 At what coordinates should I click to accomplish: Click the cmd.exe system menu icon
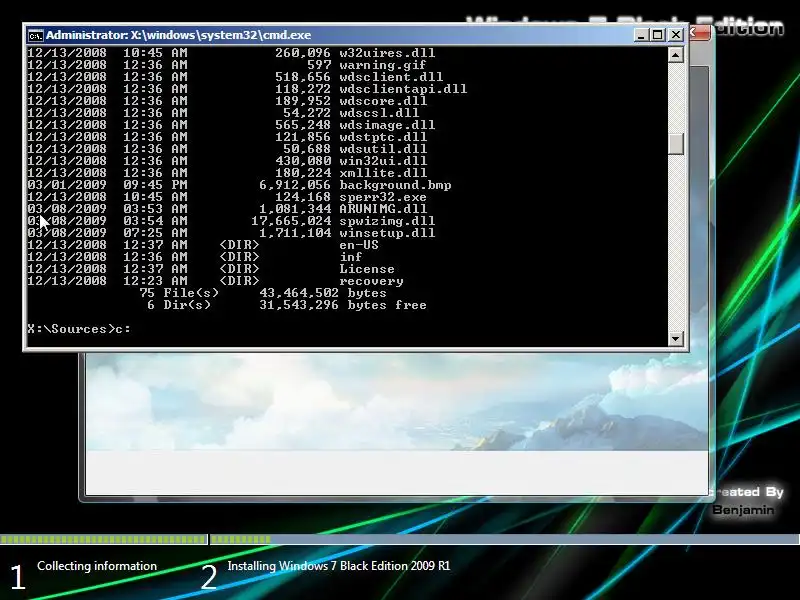click(x=35, y=35)
